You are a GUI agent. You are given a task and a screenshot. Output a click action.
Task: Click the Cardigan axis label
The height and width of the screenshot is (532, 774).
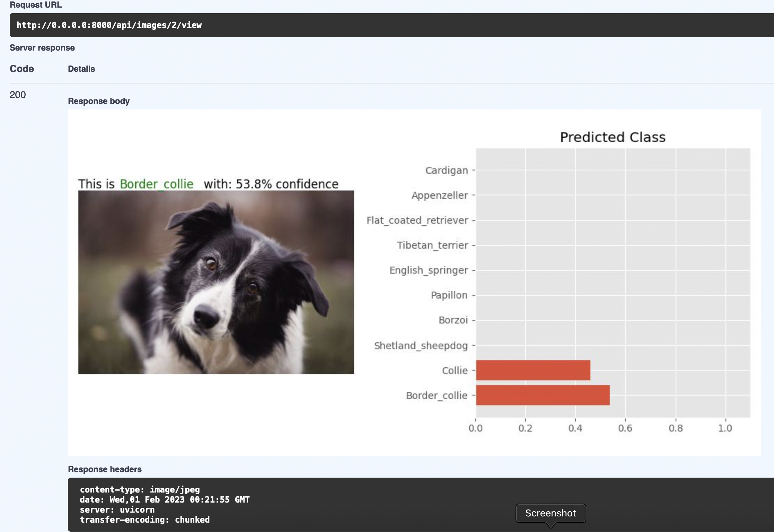click(x=446, y=170)
